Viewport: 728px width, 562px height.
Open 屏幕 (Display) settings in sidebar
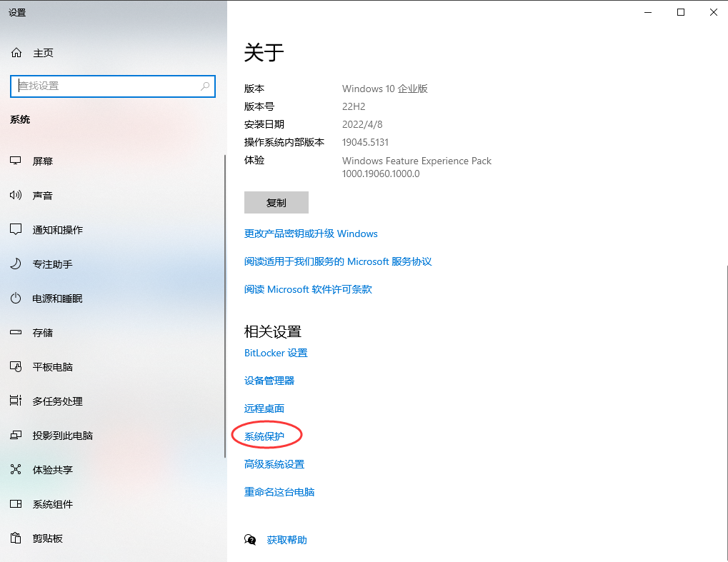[43, 161]
